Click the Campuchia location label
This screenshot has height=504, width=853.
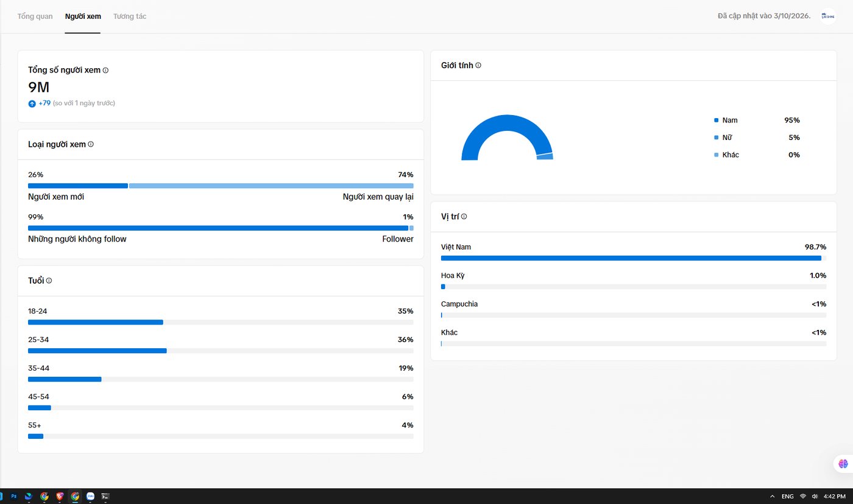459,304
